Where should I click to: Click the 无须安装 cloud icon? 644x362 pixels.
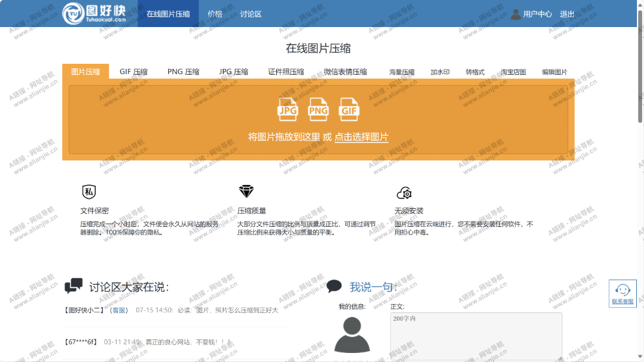click(404, 193)
